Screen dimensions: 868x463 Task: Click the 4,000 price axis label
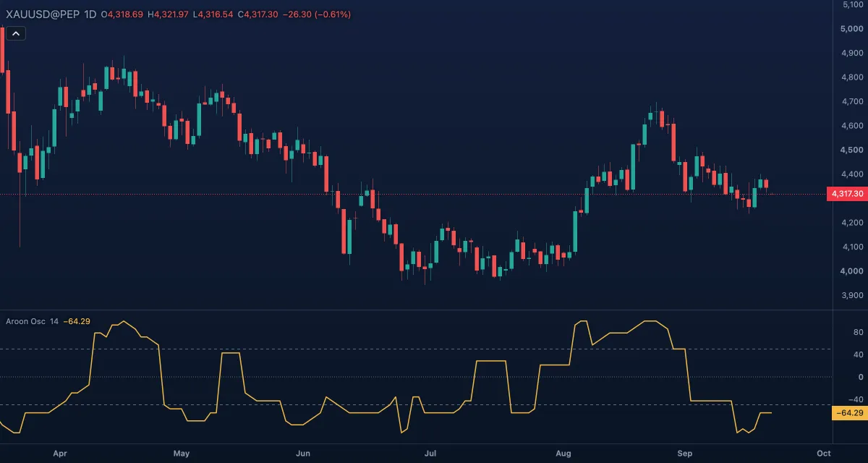[x=852, y=271]
